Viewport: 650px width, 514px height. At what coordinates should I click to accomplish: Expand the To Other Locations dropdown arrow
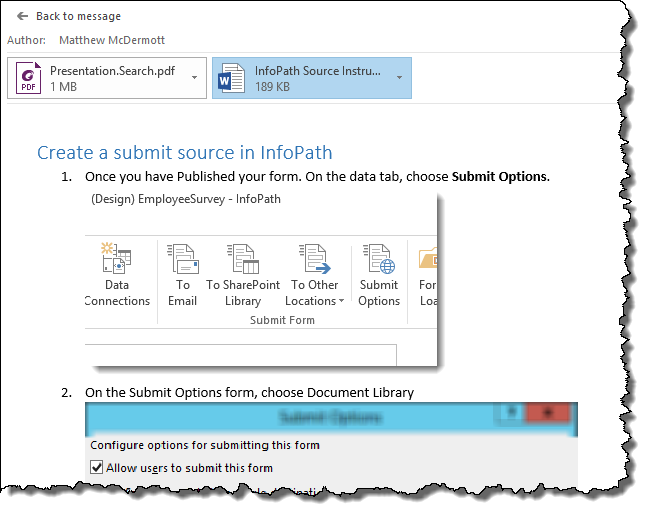tap(342, 301)
